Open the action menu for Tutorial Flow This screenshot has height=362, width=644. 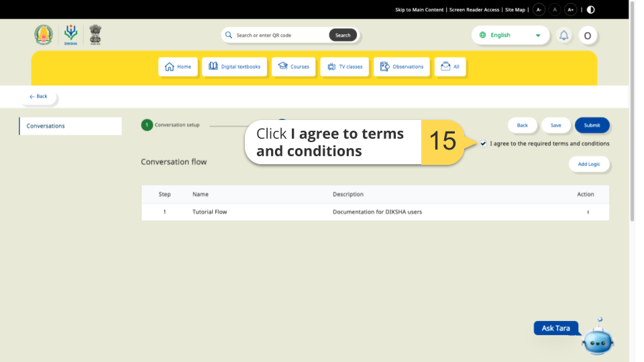click(x=588, y=212)
